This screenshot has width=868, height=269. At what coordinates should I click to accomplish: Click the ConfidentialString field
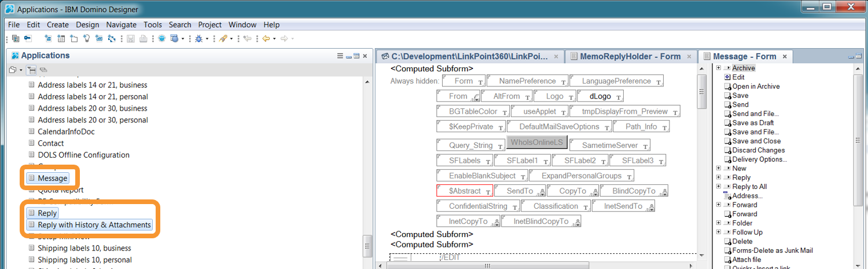(x=479, y=206)
